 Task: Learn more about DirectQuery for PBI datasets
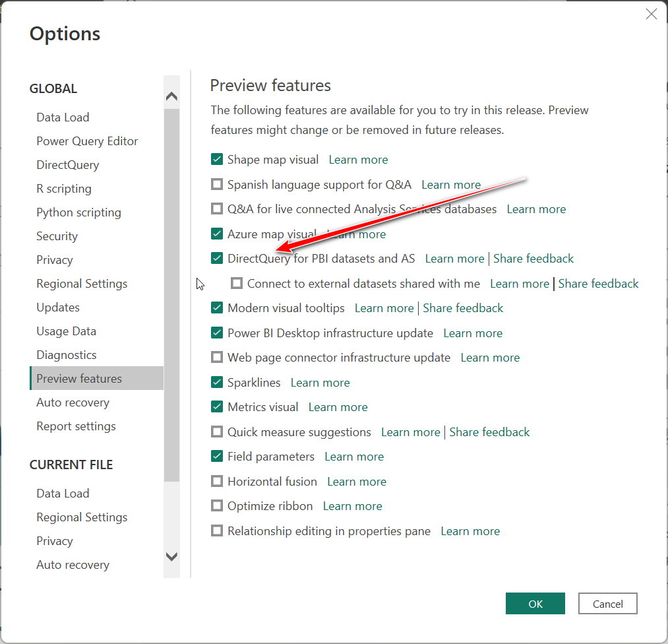(454, 258)
